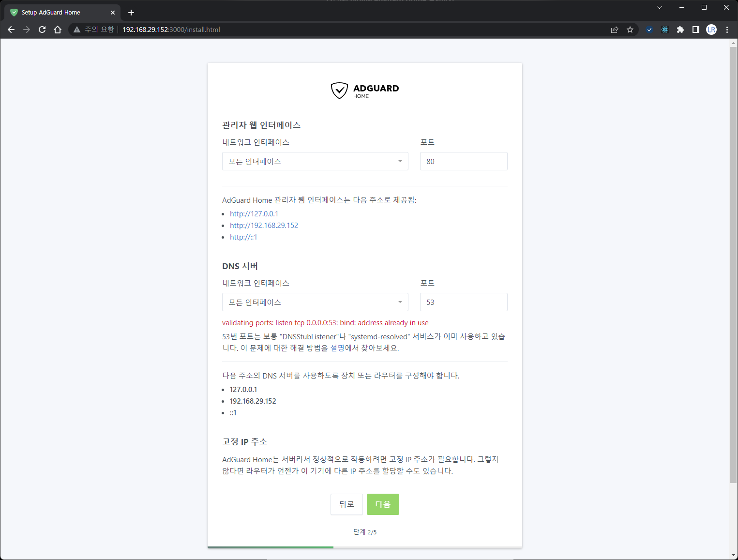Image resolution: width=738 pixels, height=560 pixels.
Task: Toggle the browser side panel
Action: (x=696, y=30)
